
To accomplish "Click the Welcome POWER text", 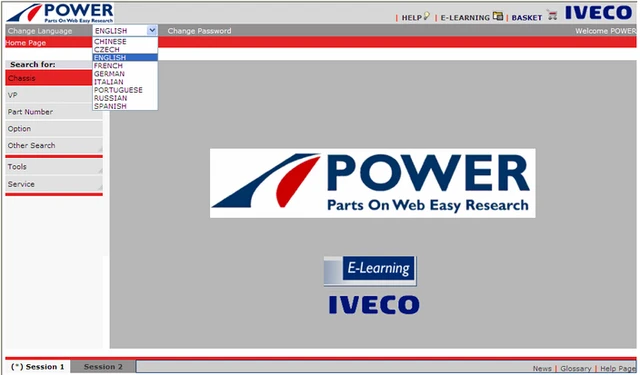I will pyautogui.click(x=605, y=31).
